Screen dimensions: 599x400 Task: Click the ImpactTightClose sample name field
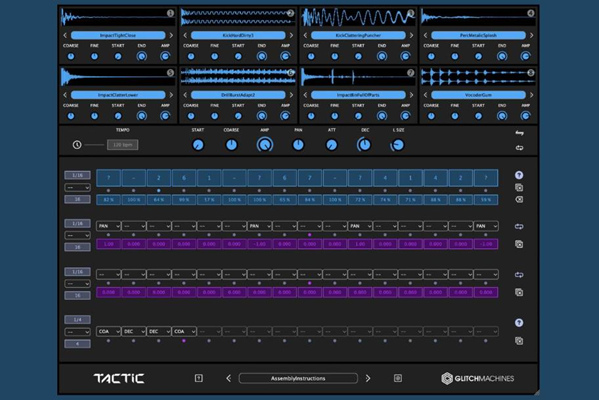point(118,35)
